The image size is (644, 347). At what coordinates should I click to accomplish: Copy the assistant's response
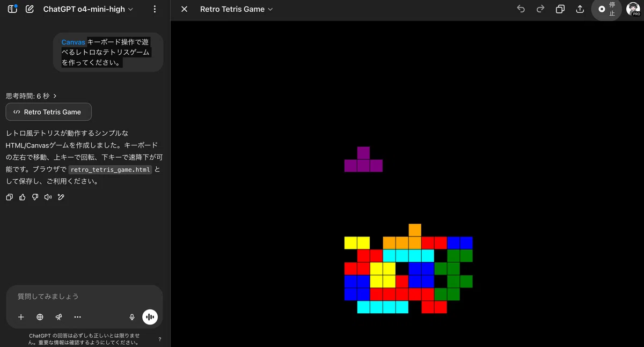coord(9,197)
